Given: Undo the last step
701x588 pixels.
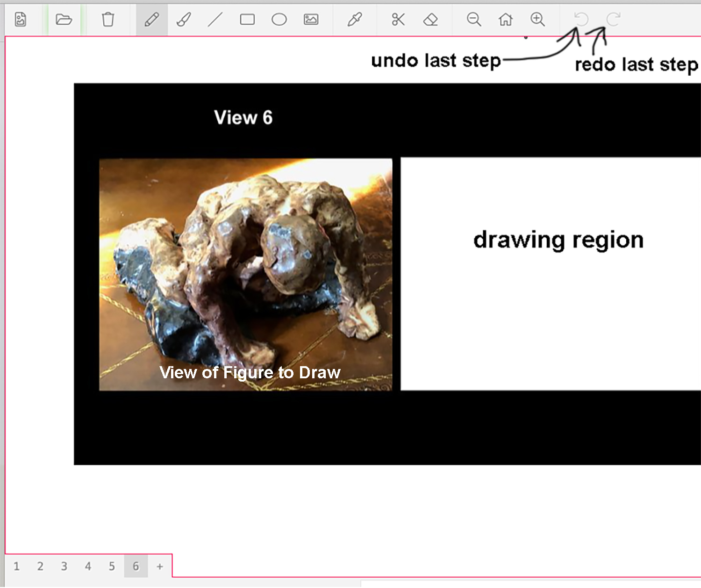Looking at the screenshot, I should (x=581, y=19).
